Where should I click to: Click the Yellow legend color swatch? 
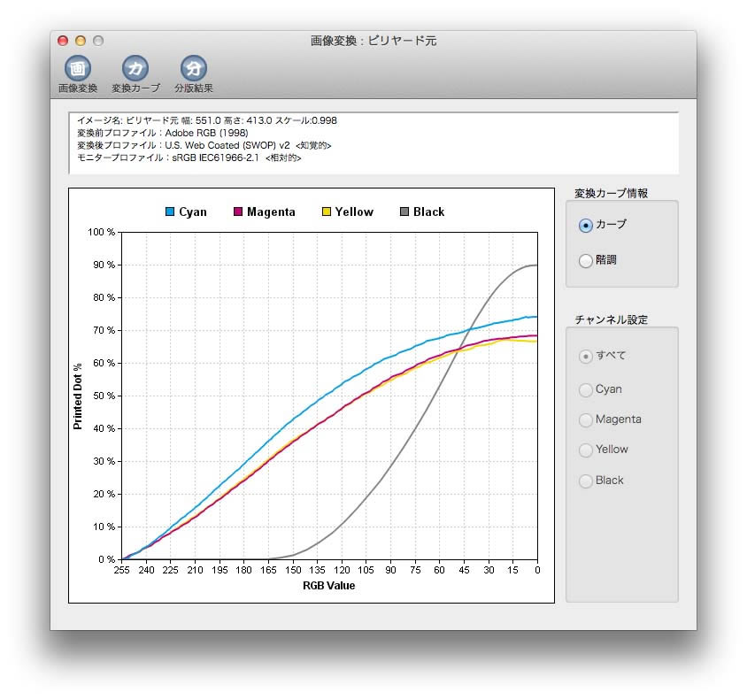(x=327, y=212)
